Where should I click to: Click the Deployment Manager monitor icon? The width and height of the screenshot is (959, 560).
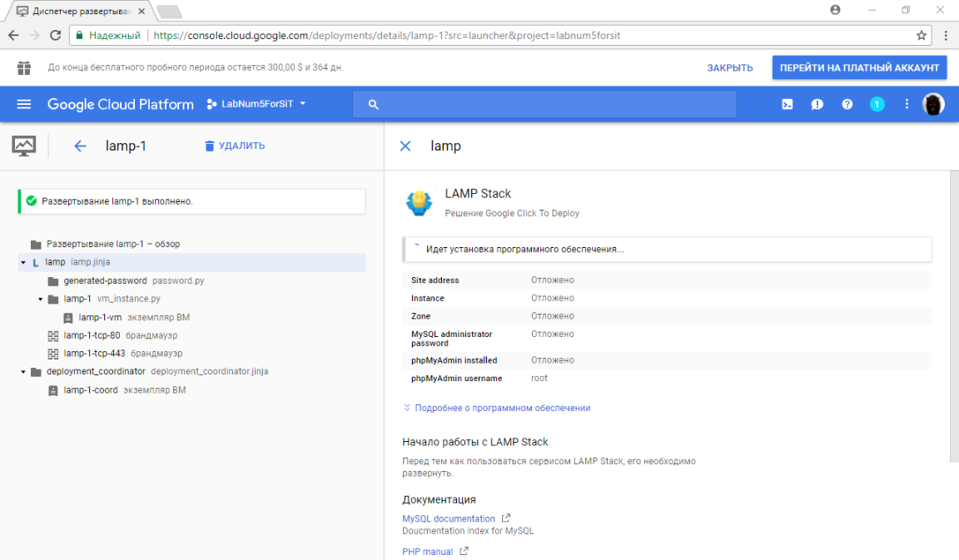click(x=24, y=146)
